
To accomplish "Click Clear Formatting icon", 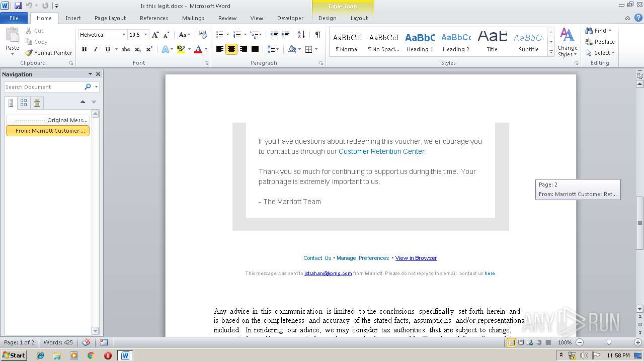I will [x=203, y=35].
